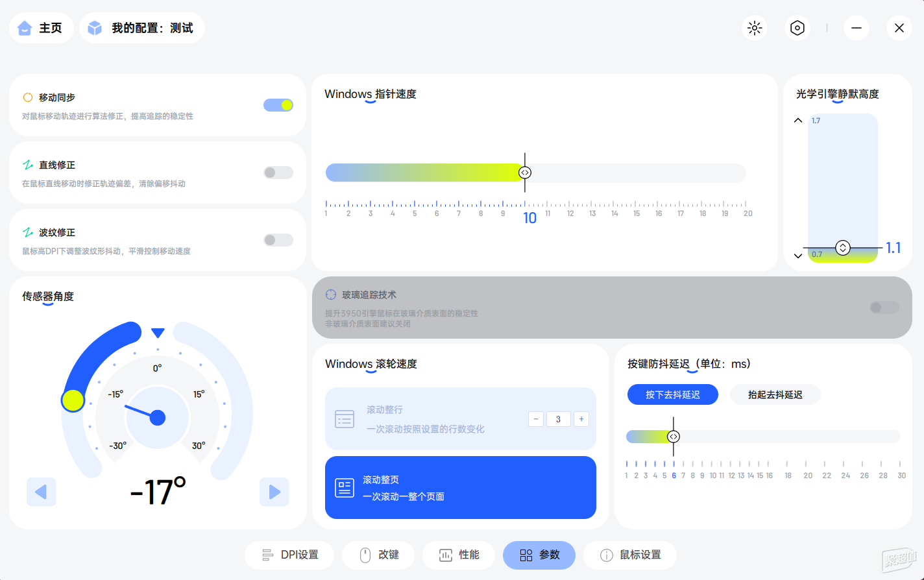Minimize the window
The image size is (924, 580).
[x=857, y=28]
